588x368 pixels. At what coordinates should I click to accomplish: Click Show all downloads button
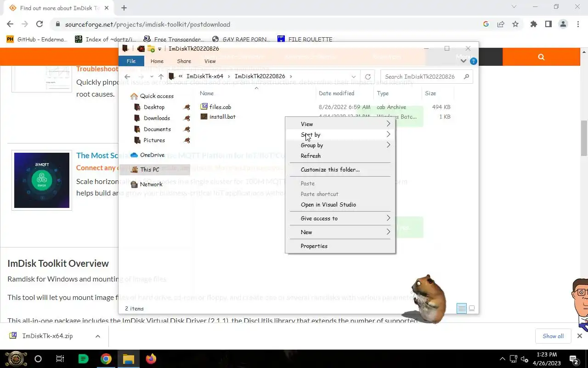pyautogui.click(x=553, y=336)
